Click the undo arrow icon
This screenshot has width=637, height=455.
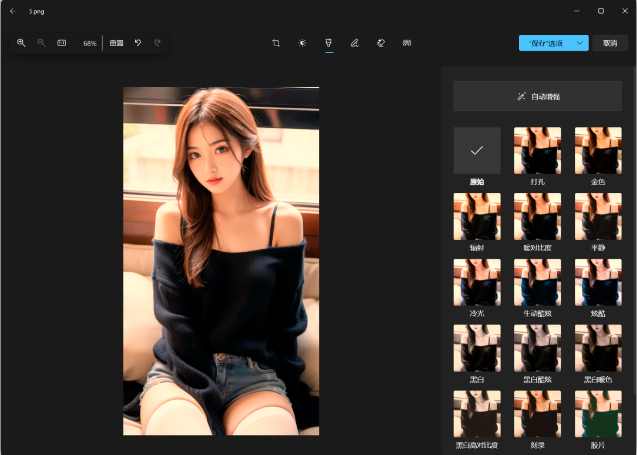[x=138, y=43]
